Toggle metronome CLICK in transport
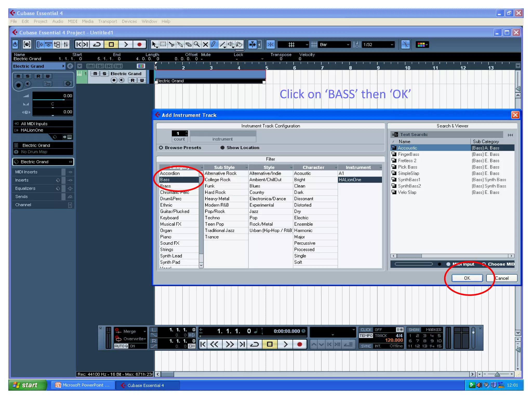 366,330
